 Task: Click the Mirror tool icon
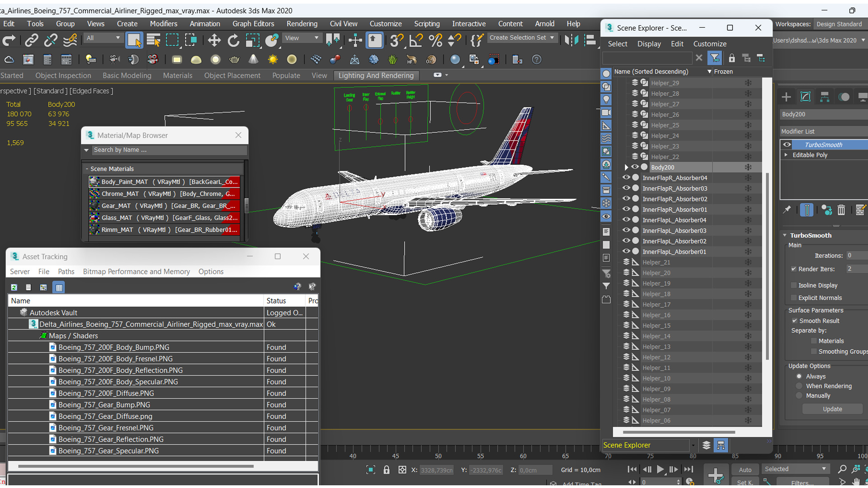coord(571,41)
